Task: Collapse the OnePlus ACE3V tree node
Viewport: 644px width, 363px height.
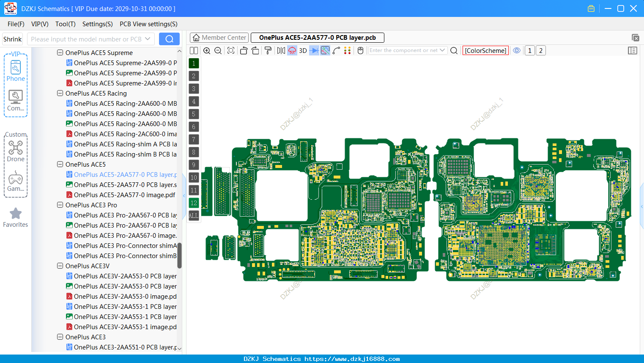Action: point(60,266)
